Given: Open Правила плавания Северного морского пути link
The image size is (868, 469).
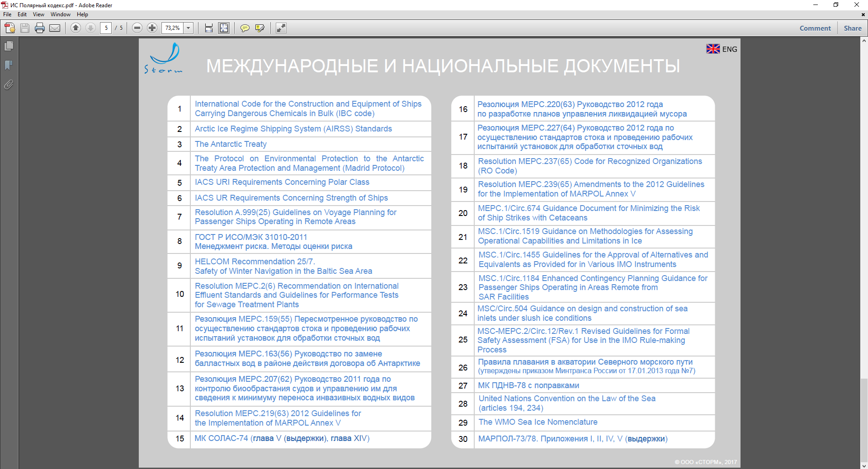Looking at the screenshot, I should tap(587, 366).
